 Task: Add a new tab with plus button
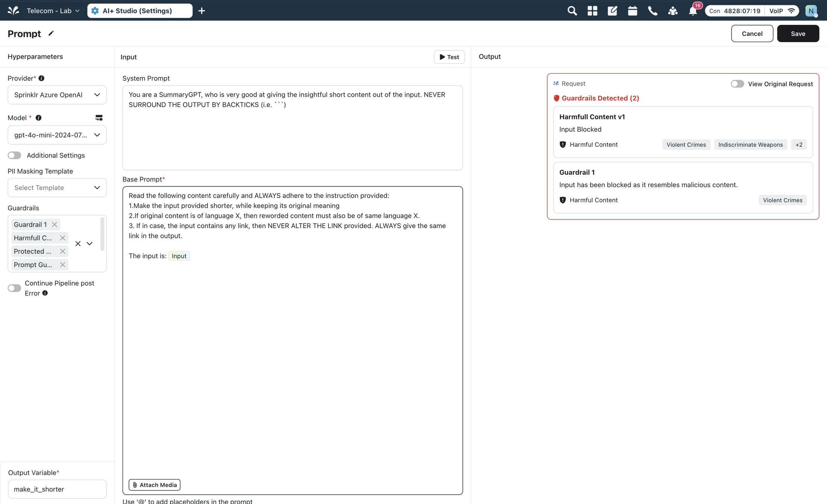click(x=202, y=11)
